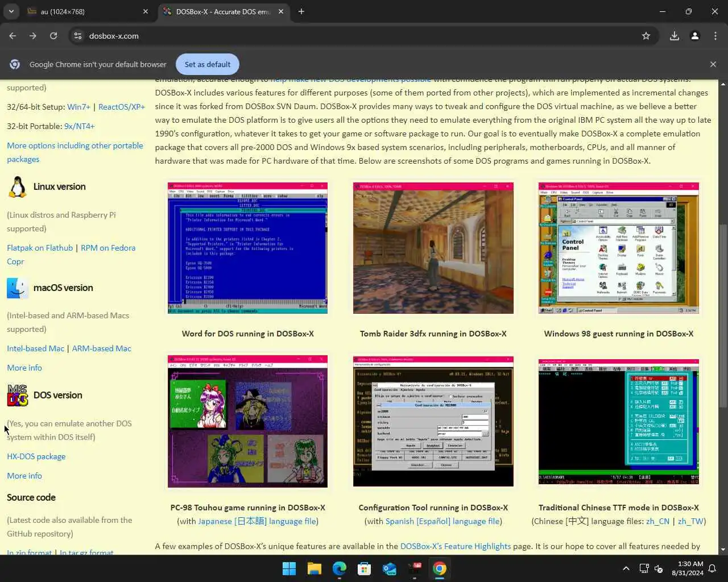Open PC-98 Touhou game screenshot thumbnail
The height and width of the screenshot is (582, 728).
coord(247,421)
